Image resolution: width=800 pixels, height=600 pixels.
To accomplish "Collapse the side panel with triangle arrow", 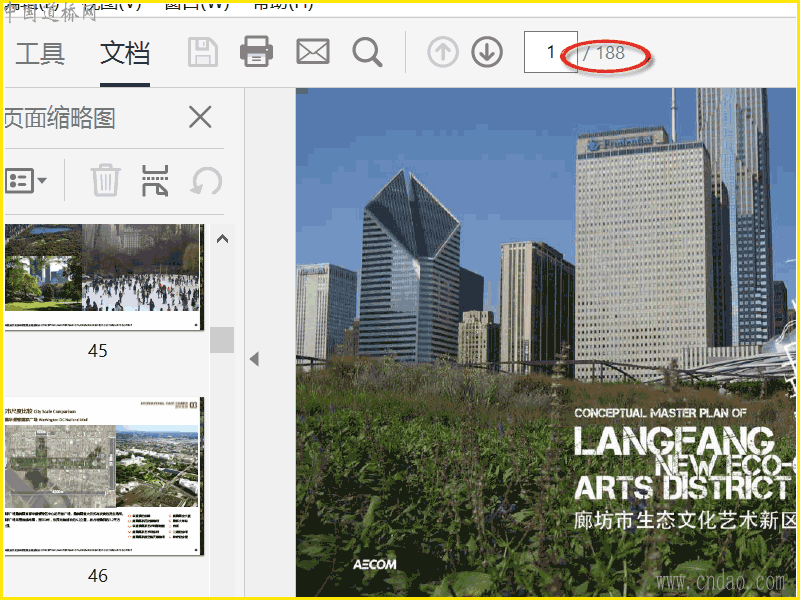I will (x=255, y=359).
